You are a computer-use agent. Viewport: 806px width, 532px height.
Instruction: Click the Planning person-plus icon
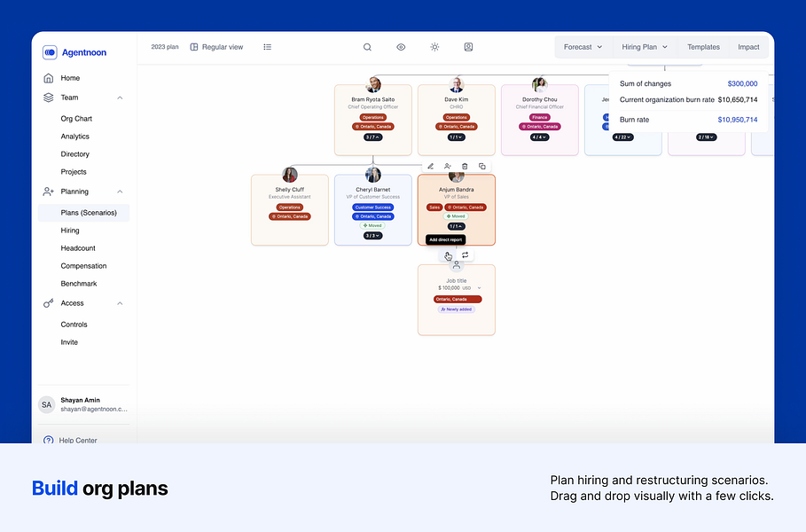pos(48,192)
